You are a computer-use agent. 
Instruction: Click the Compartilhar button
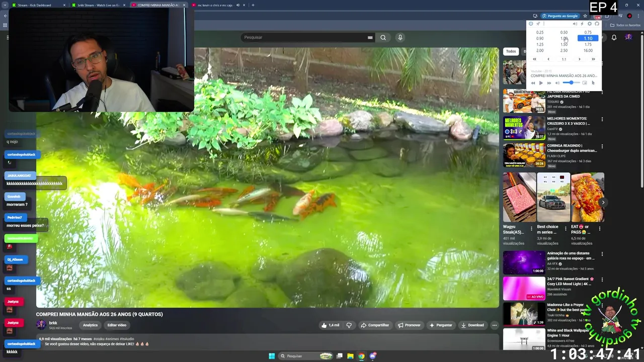(x=375, y=325)
